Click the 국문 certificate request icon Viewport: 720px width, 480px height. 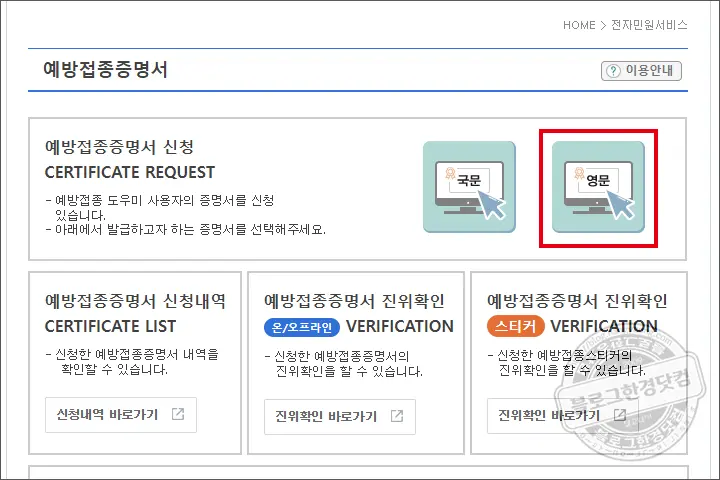[x=469, y=187]
